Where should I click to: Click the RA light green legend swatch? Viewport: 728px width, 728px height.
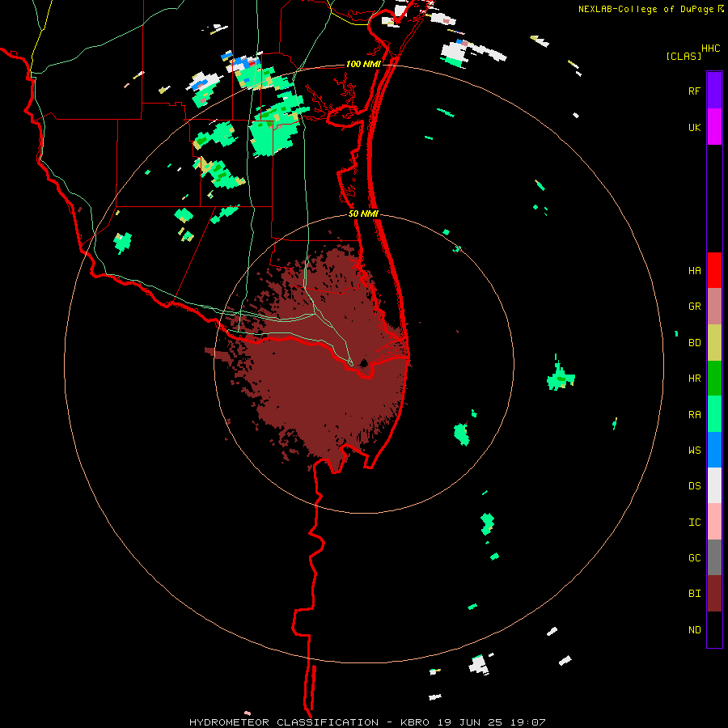tap(714, 414)
